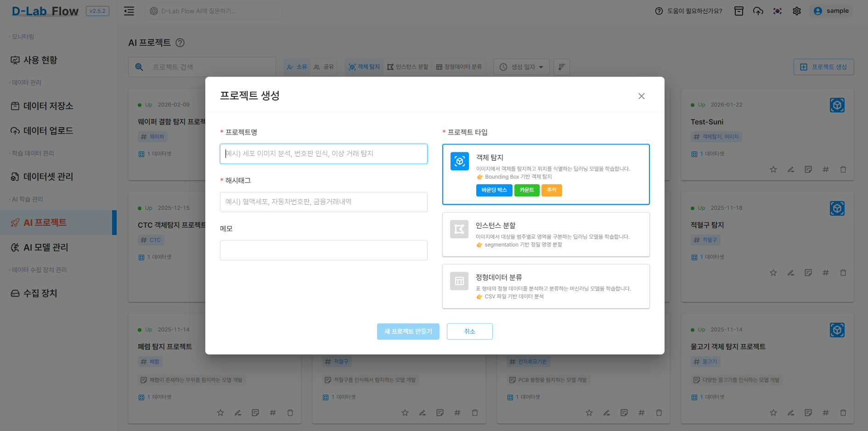Close the 프로젝트 생성 dialog
The width and height of the screenshot is (868, 431).
(x=642, y=96)
